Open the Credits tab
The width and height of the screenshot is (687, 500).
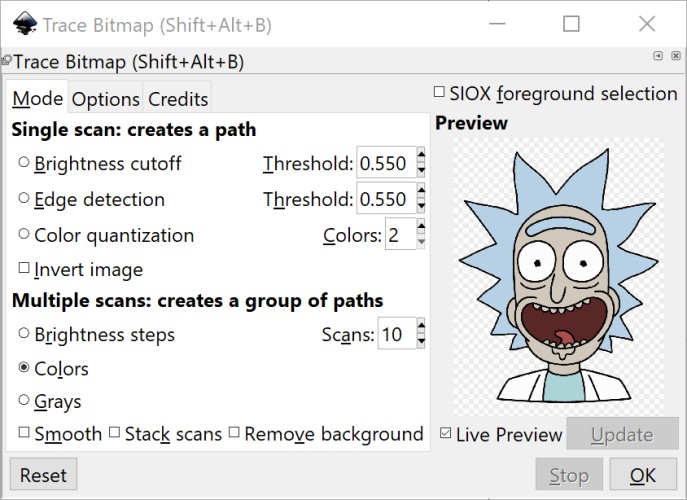(178, 99)
